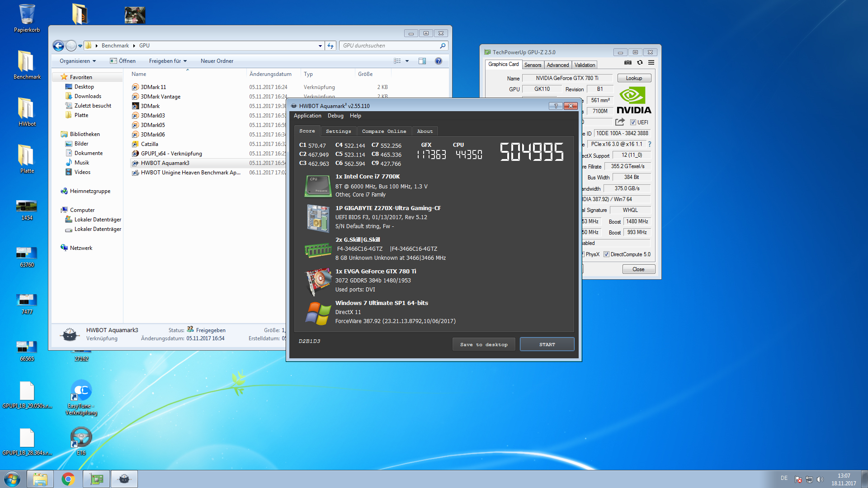The image size is (868, 488).
Task: Open the Organisieren dropdown menu
Action: click(x=78, y=61)
